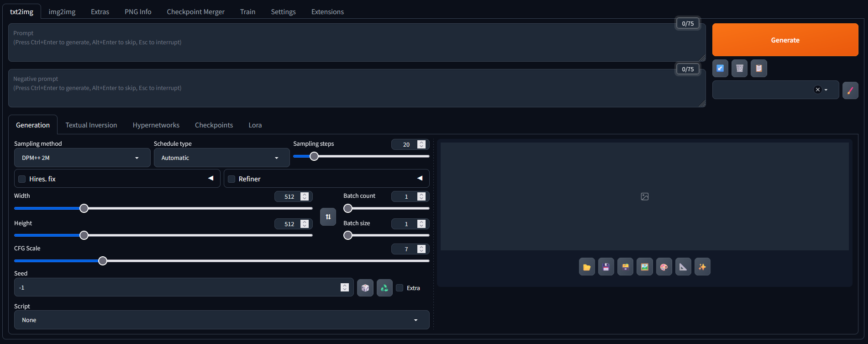
Task: Click the read generation parameters arrow icon
Action: 720,69
